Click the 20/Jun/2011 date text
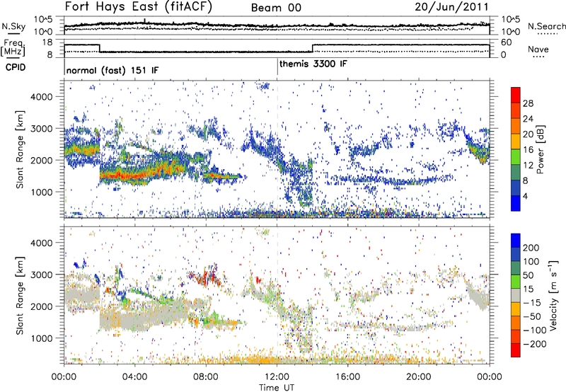This screenshot has height=392, width=566. [451, 7]
